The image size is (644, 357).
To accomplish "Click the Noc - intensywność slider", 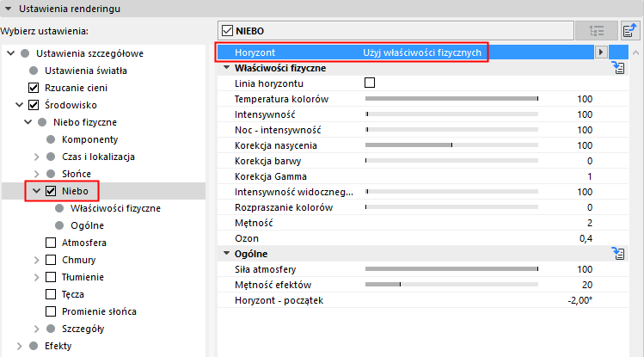I will (451, 130).
